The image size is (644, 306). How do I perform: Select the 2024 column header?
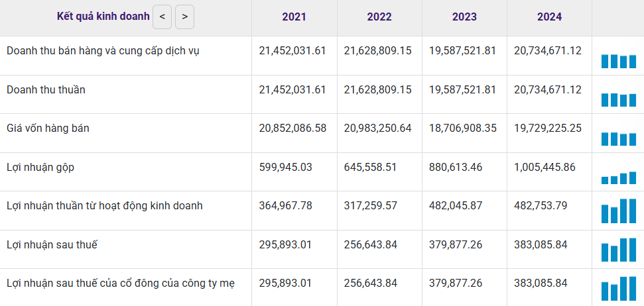[549, 17]
